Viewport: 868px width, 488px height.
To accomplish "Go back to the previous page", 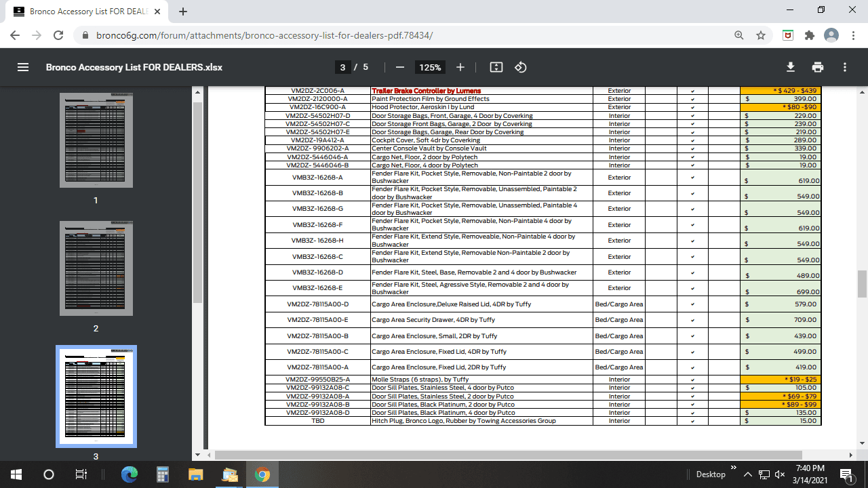I will (15, 35).
